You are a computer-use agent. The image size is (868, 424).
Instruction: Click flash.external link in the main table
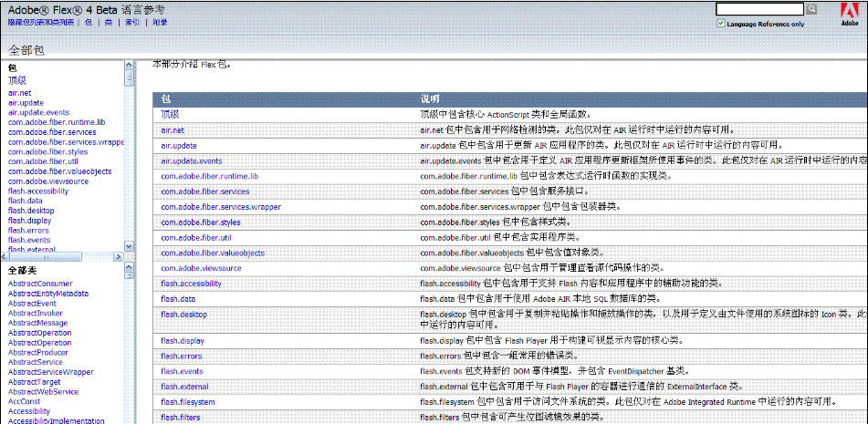(185, 387)
